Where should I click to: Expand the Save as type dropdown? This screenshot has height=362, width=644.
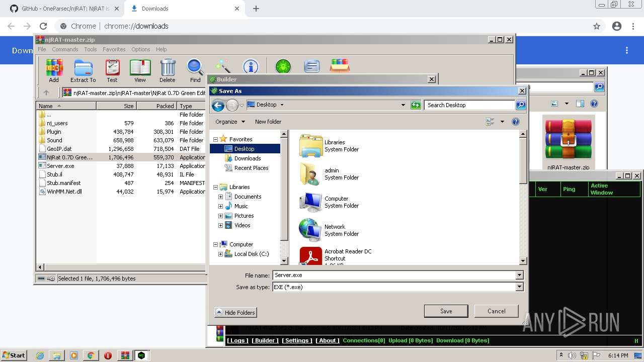519,287
